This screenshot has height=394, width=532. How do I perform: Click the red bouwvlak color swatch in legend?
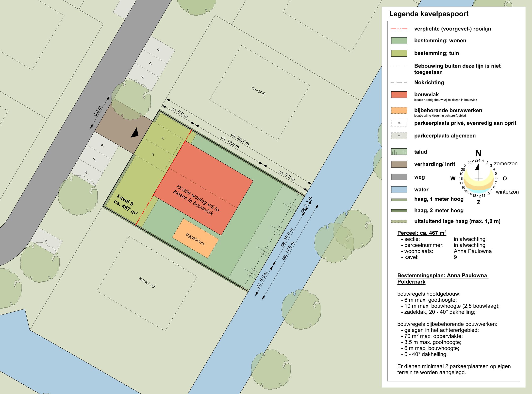click(399, 95)
